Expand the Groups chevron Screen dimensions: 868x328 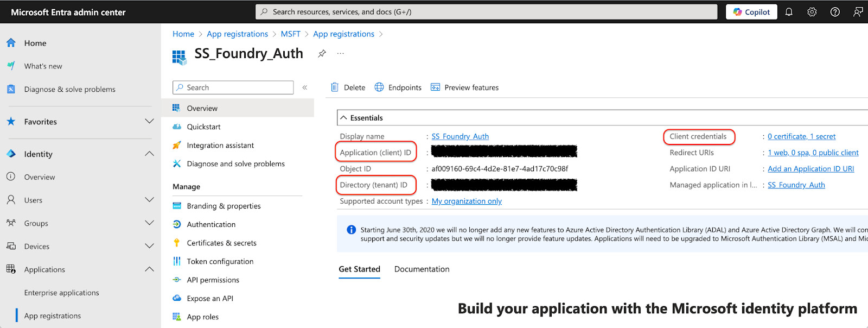(x=149, y=223)
